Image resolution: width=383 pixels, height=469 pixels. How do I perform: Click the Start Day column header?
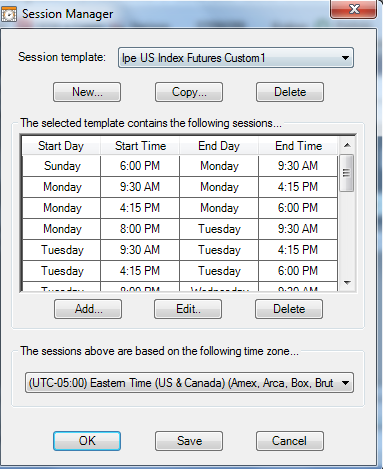click(61, 146)
